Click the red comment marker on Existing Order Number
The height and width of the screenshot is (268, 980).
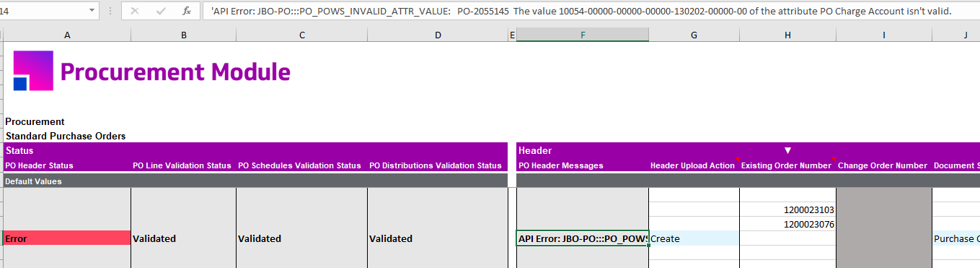click(834, 160)
